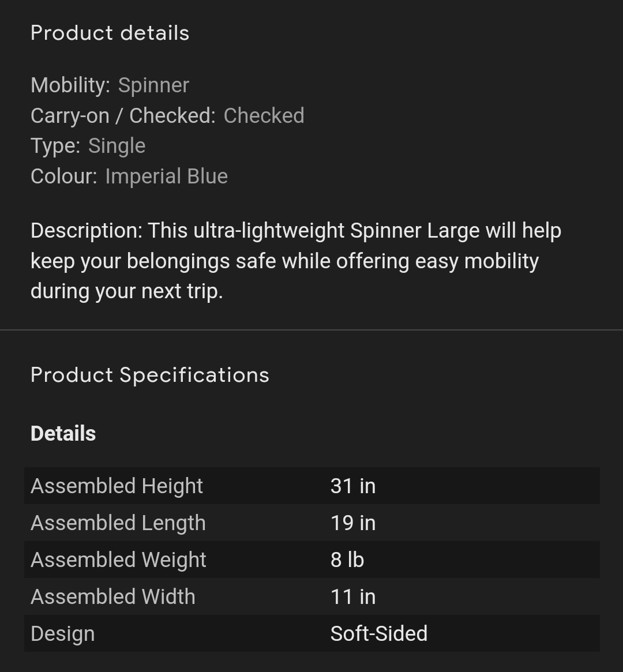The height and width of the screenshot is (672, 623).
Task: Click the 11 in width value
Action: tap(352, 597)
